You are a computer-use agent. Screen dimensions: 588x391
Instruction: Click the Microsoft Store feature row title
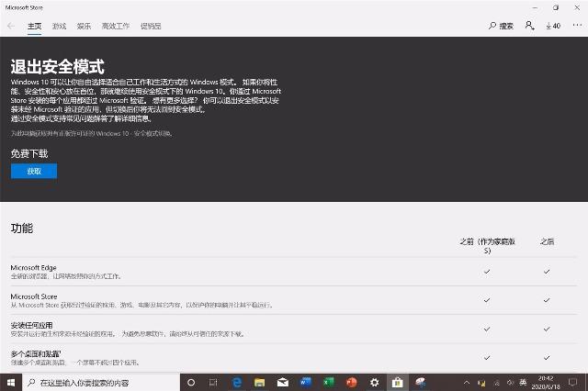(x=34, y=296)
